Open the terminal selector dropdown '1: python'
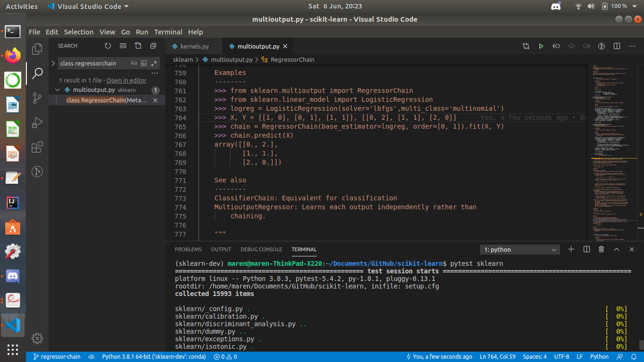The height and width of the screenshot is (362, 644). [x=520, y=250]
